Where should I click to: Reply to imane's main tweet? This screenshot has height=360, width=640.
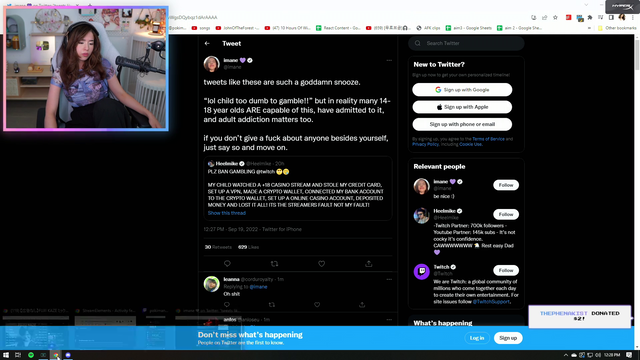pos(227,264)
